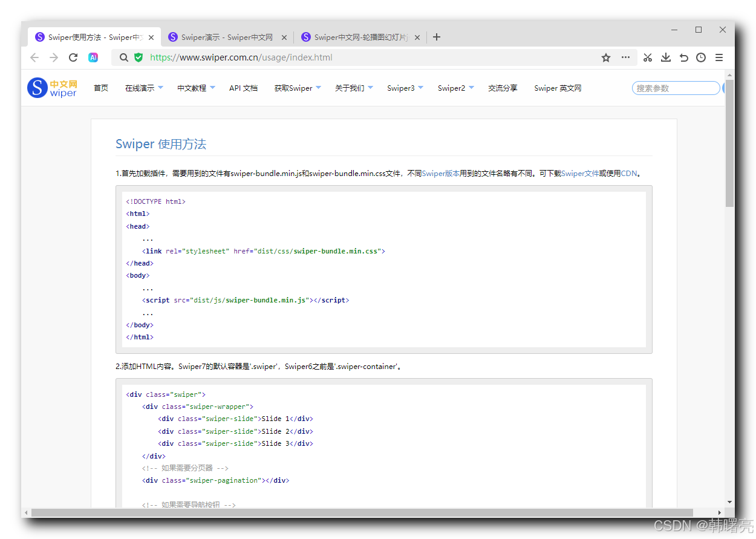Screen dimensions: 756x539
Task: Open the three-dots more options in address bar
Action: tap(625, 57)
